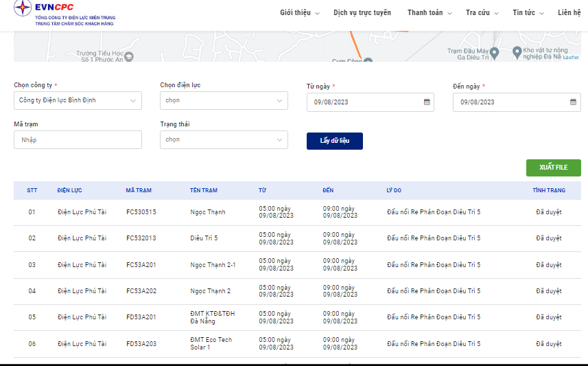The width and height of the screenshot is (588, 366).
Task: Open the Giới thiệu menu
Action: (300, 13)
